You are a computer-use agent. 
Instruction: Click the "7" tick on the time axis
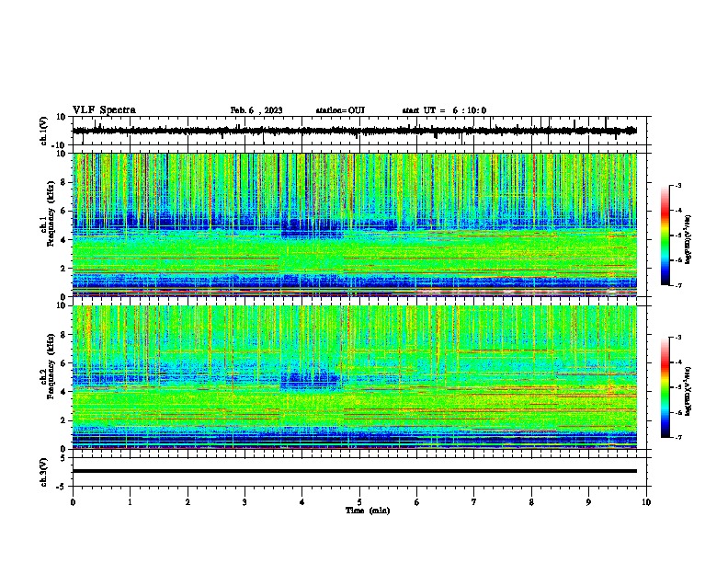[x=474, y=502]
